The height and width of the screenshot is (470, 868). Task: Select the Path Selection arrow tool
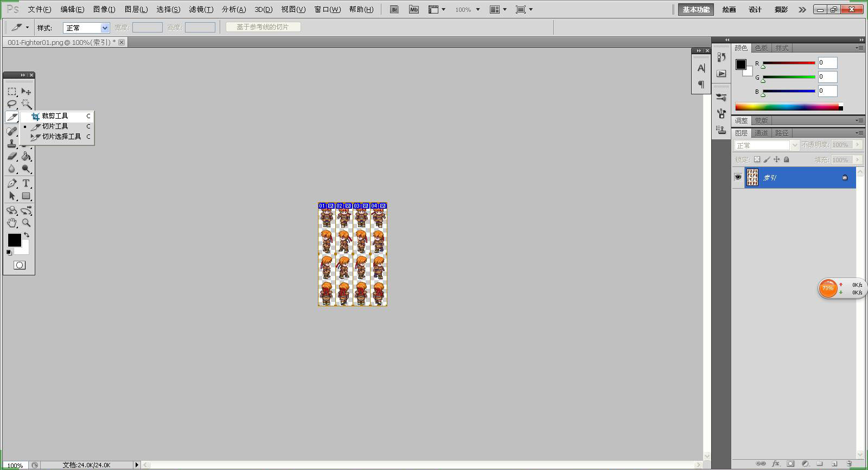[12, 196]
